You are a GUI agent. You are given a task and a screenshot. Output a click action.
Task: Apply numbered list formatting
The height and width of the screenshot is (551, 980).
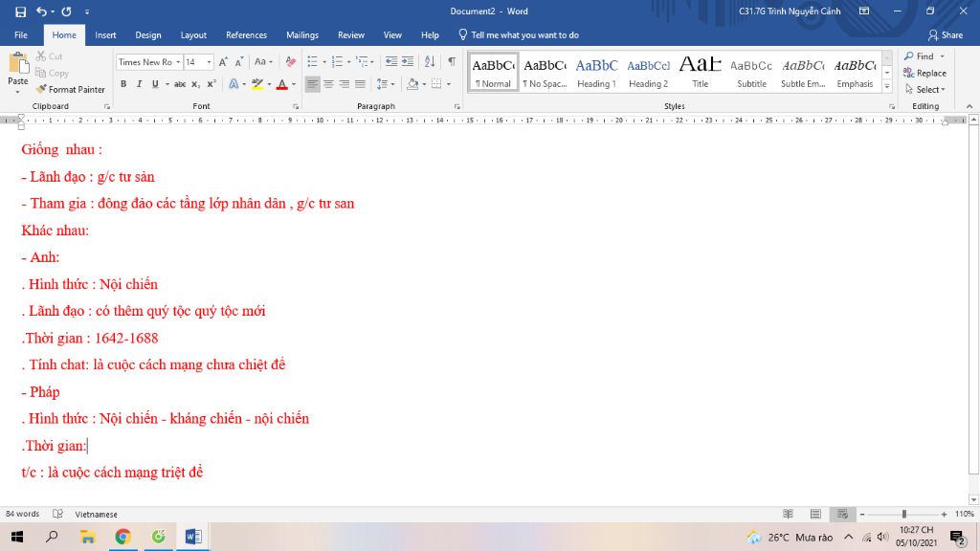point(337,62)
